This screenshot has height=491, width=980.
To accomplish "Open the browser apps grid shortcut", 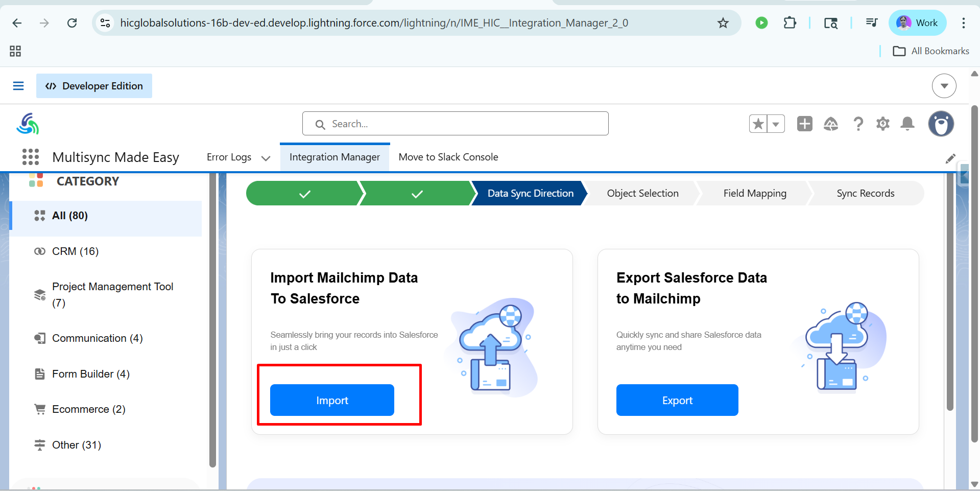I will tap(15, 51).
